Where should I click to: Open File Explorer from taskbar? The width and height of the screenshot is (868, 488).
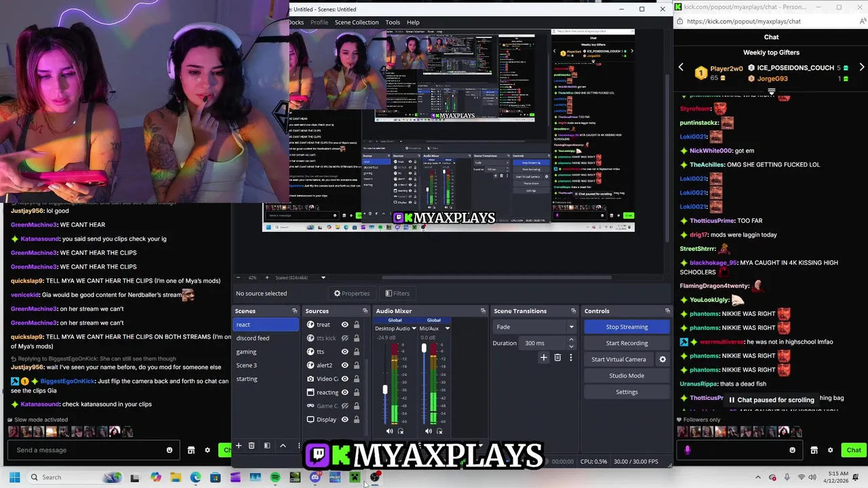[x=176, y=477]
